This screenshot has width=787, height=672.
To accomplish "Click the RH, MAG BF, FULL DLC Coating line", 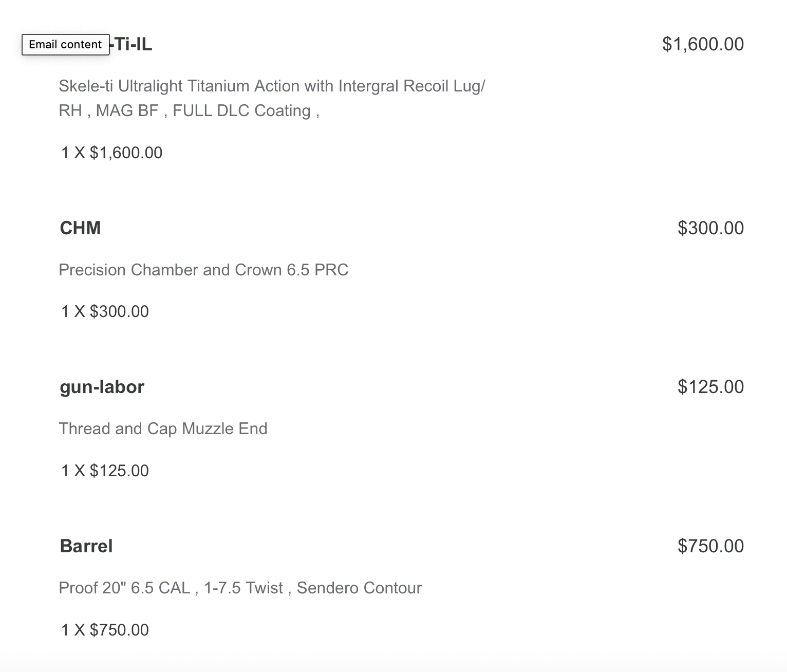I will 189,111.
